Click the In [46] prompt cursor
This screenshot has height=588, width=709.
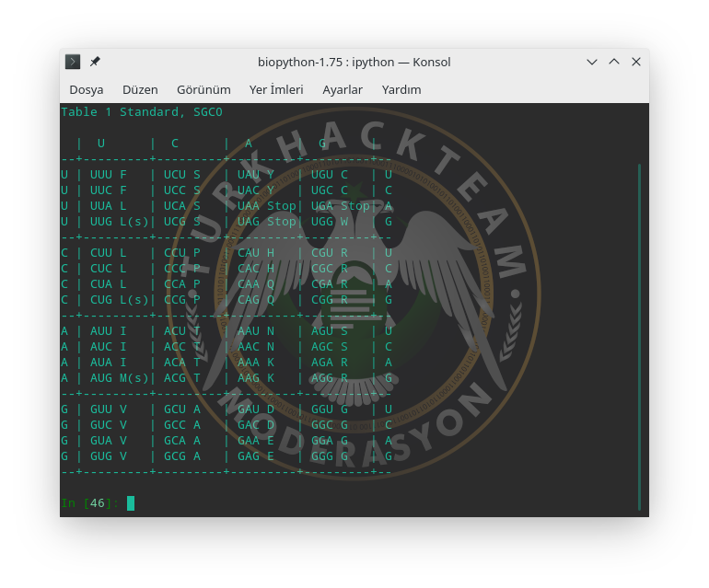131,503
